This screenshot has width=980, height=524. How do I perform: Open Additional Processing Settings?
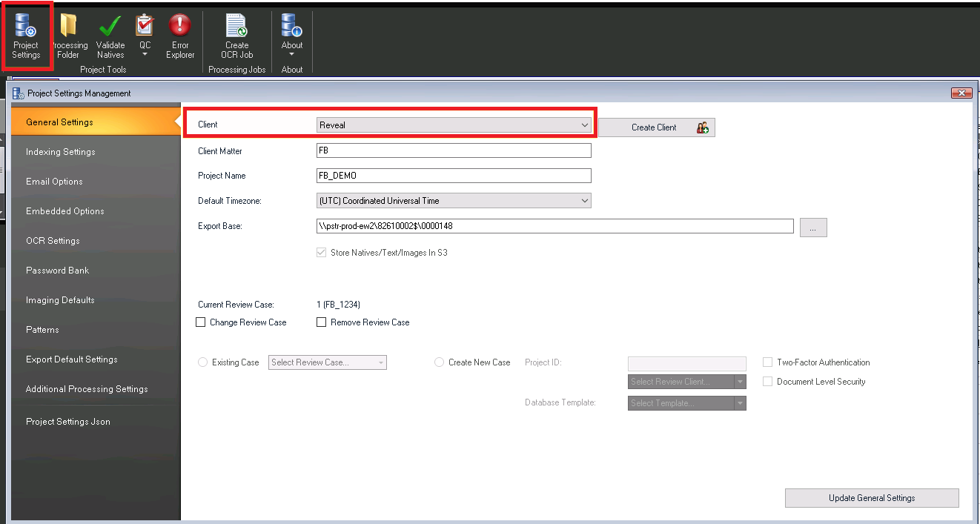(96, 389)
